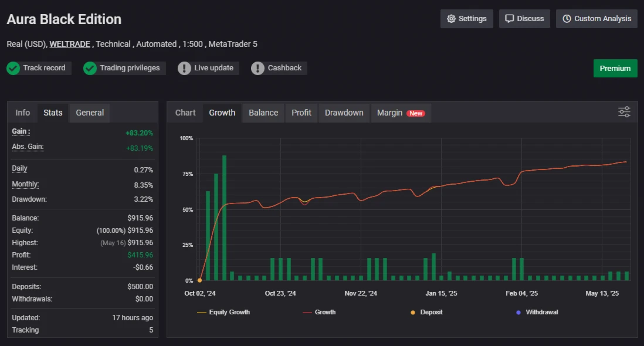Click the Track record green checkmark icon
Viewport: 644px width, 346px height.
13,68
